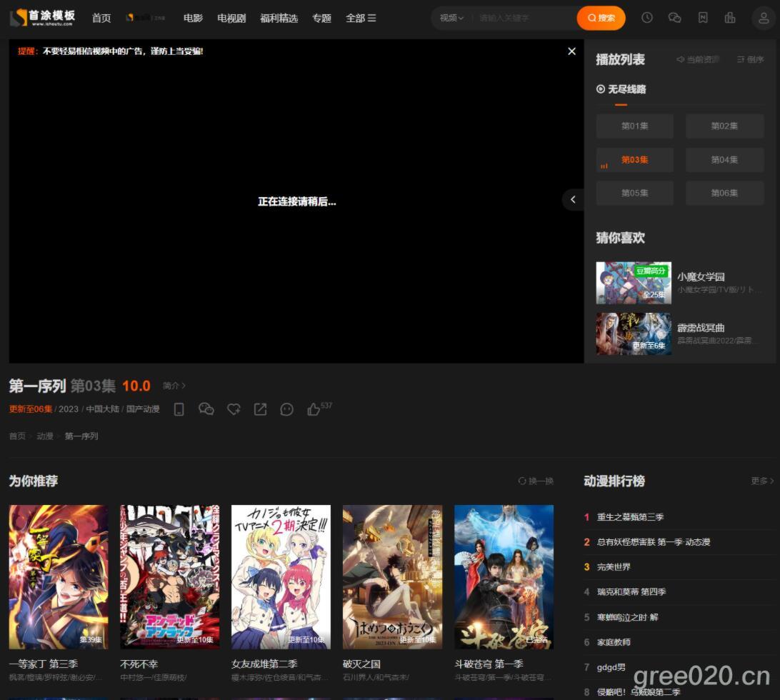Click the bookmark icon in the header

pyautogui.click(x=704, y=18)
